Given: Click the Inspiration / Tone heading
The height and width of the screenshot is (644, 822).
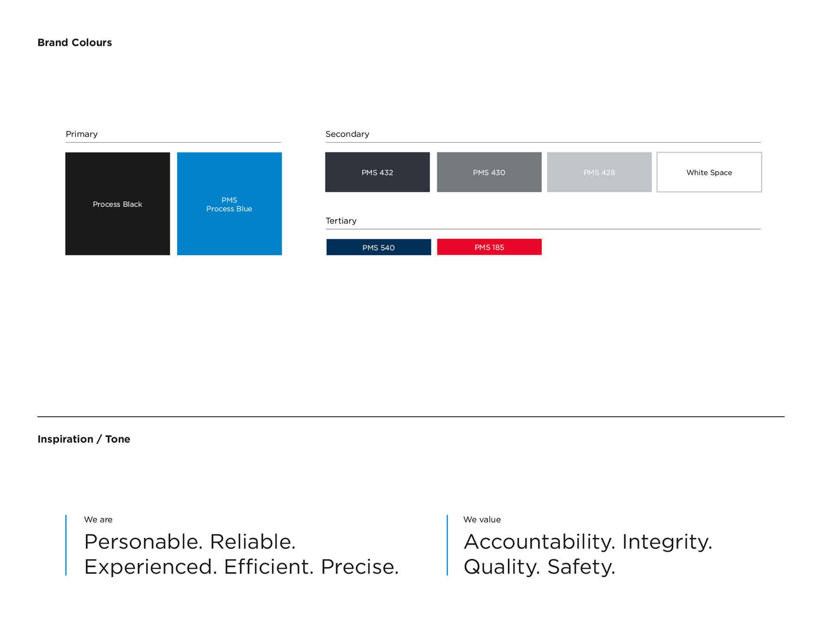Looking at the screenshot, I should click(84, 439).
